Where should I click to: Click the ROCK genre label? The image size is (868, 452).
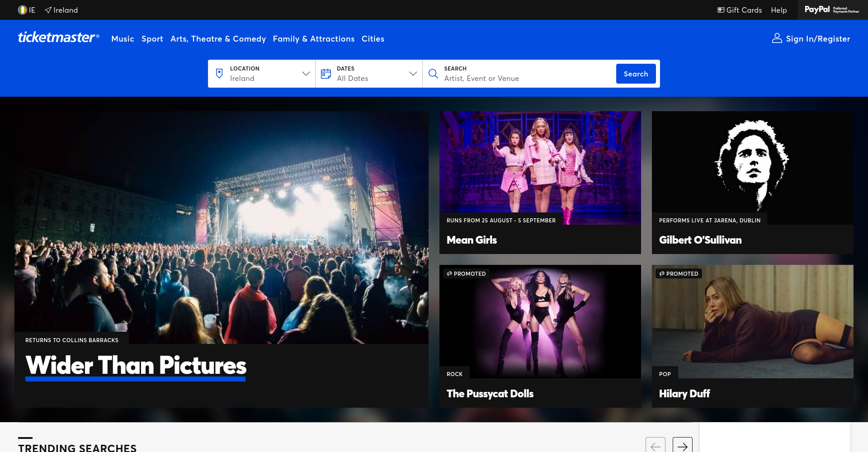coord(454,374)
